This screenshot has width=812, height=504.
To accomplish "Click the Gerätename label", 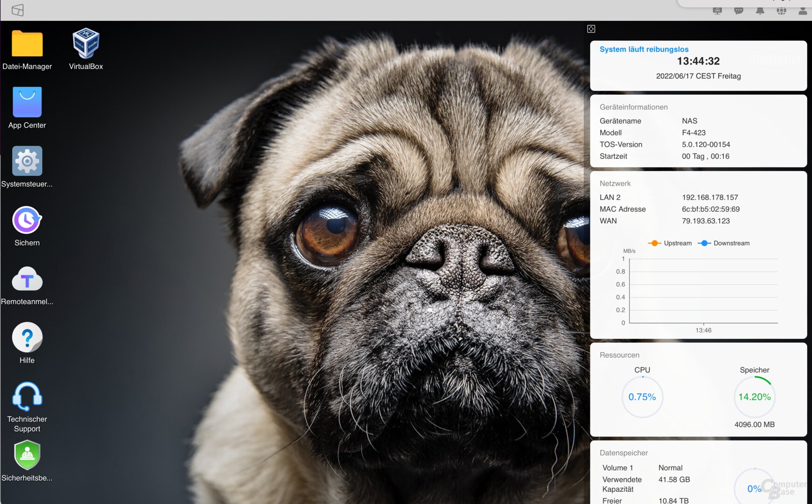I will coord(620,121).
